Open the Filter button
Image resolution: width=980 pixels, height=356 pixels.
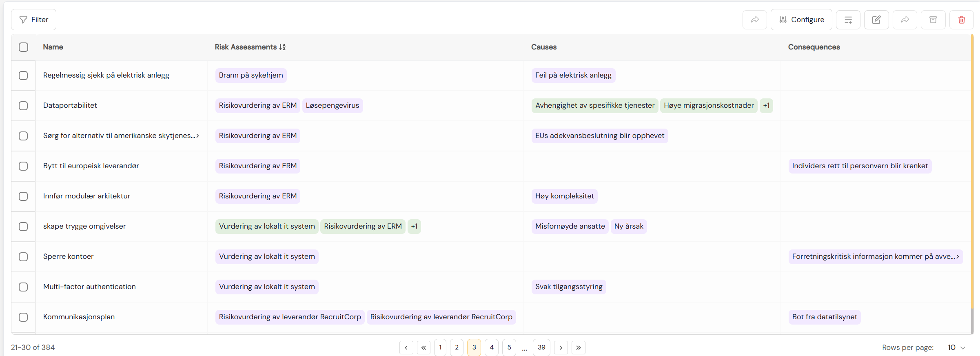coord(33,20)
